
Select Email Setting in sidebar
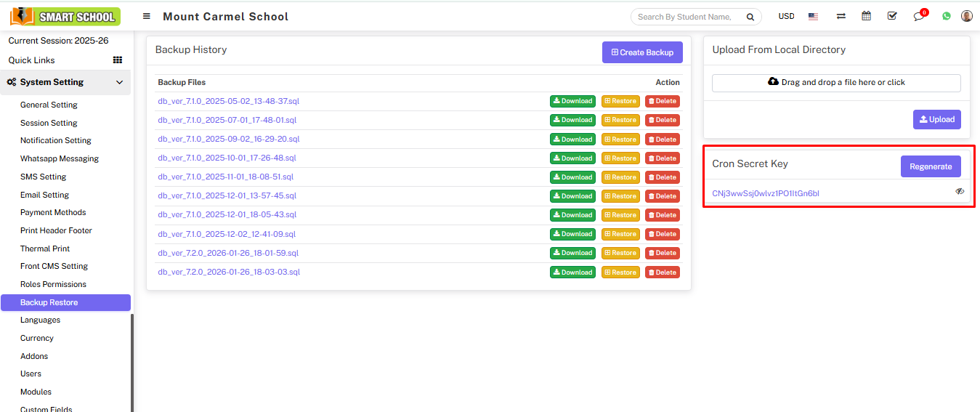44,195
